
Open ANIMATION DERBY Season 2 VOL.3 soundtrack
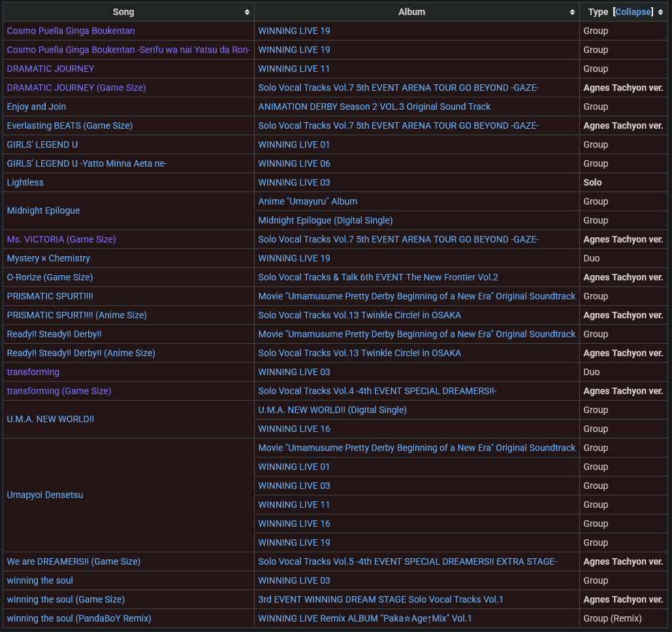[x=374, y=107]
